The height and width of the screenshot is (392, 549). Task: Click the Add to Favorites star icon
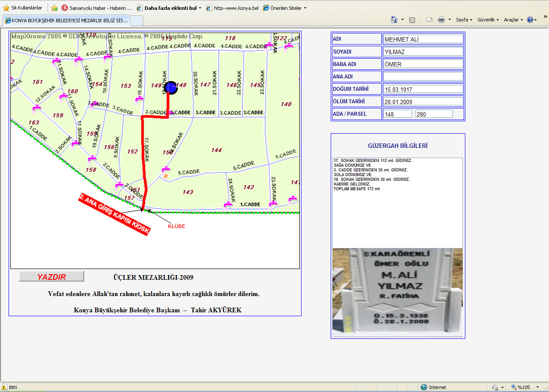coord(54,8)
